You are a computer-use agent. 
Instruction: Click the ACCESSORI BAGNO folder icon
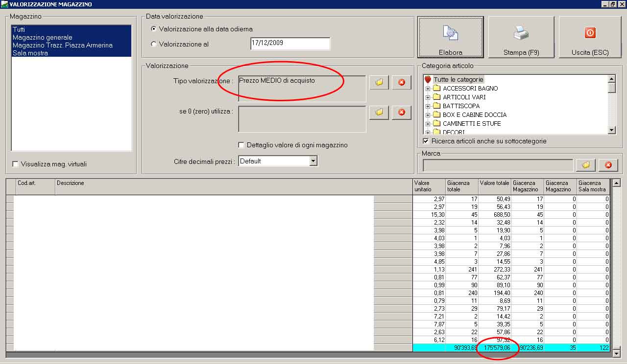[x=437, y=89]
